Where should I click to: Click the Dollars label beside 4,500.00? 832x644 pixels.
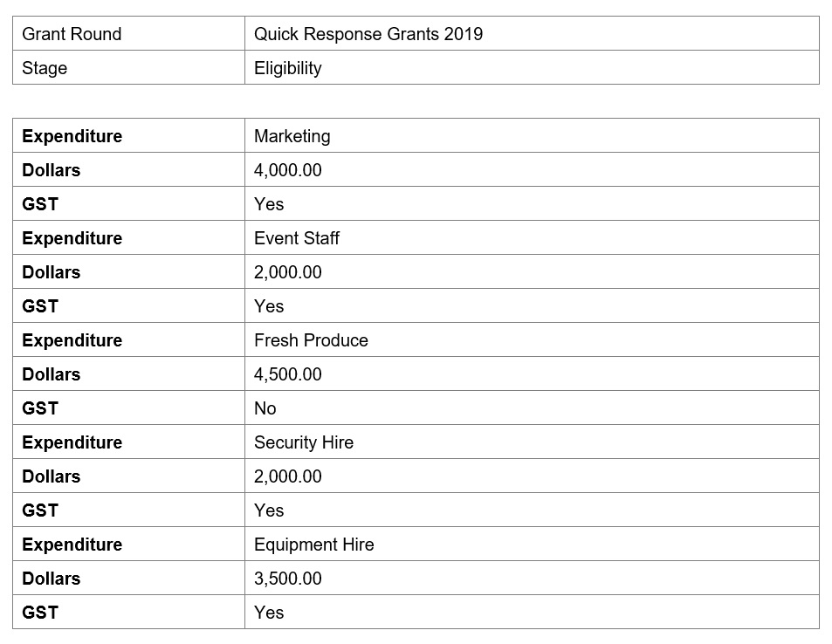pos(51,374)
